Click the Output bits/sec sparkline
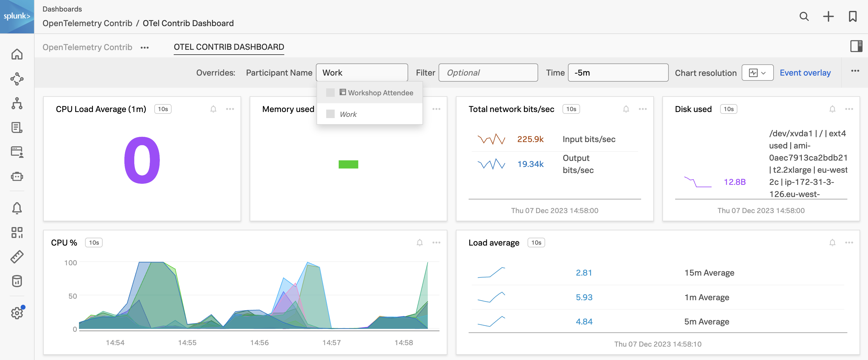This screenshot has width=868, height=360. pos(491,164)
